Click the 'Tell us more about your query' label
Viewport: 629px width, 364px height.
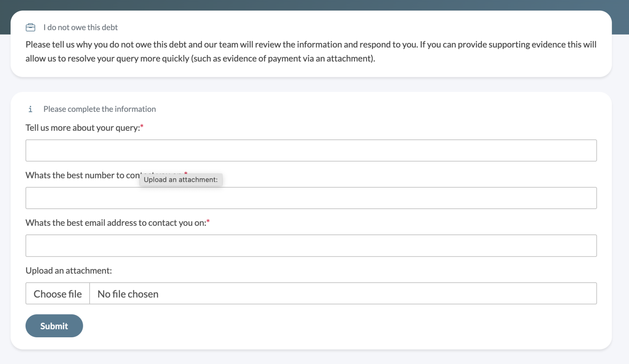pos(83,128)
